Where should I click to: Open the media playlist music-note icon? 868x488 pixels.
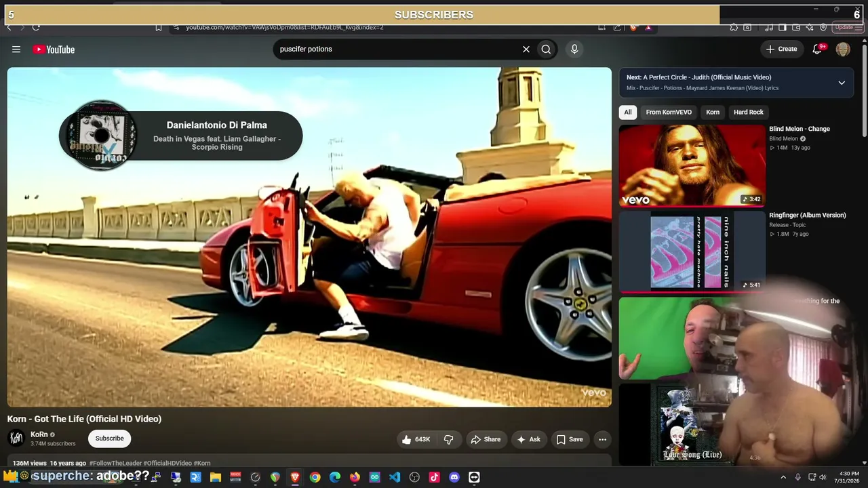click(x=768, y=27)
